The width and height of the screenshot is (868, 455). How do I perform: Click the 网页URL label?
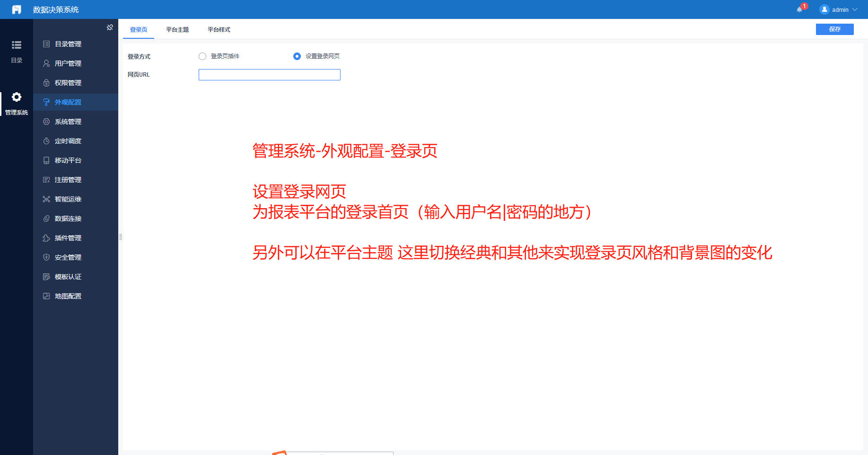[139, 75]
